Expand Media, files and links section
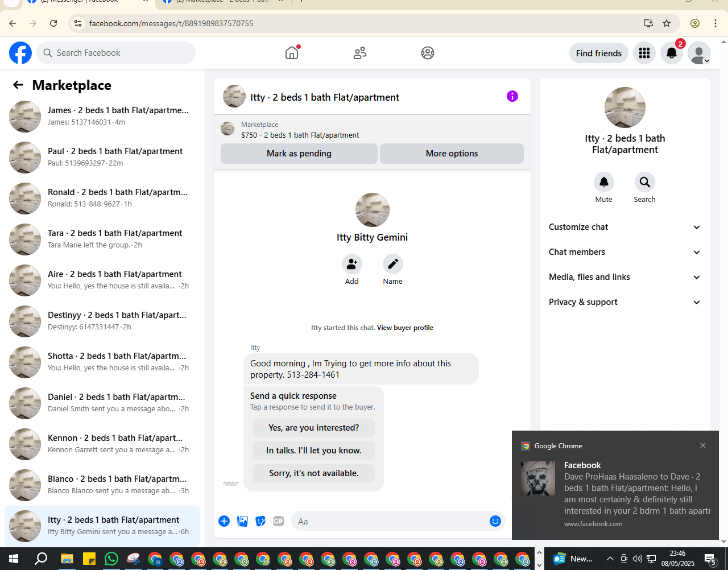This screenshot has width=728, height=570. (x=624, y=277)
